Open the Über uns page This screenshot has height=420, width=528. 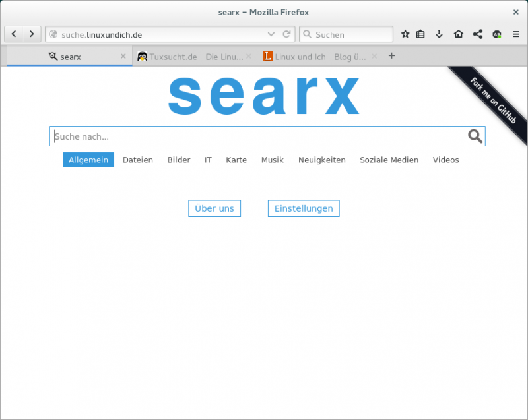(214, 208)
